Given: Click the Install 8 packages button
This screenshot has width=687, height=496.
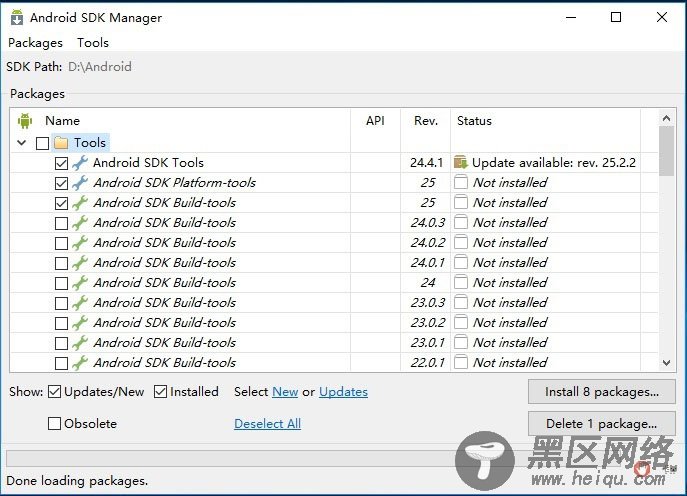Looking at the screenshot, I should (602, 392).
